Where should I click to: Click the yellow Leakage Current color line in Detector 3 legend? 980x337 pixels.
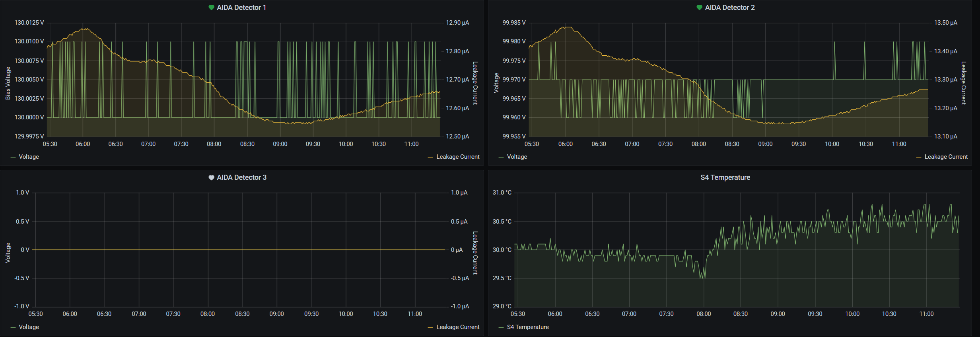point(430,327)
